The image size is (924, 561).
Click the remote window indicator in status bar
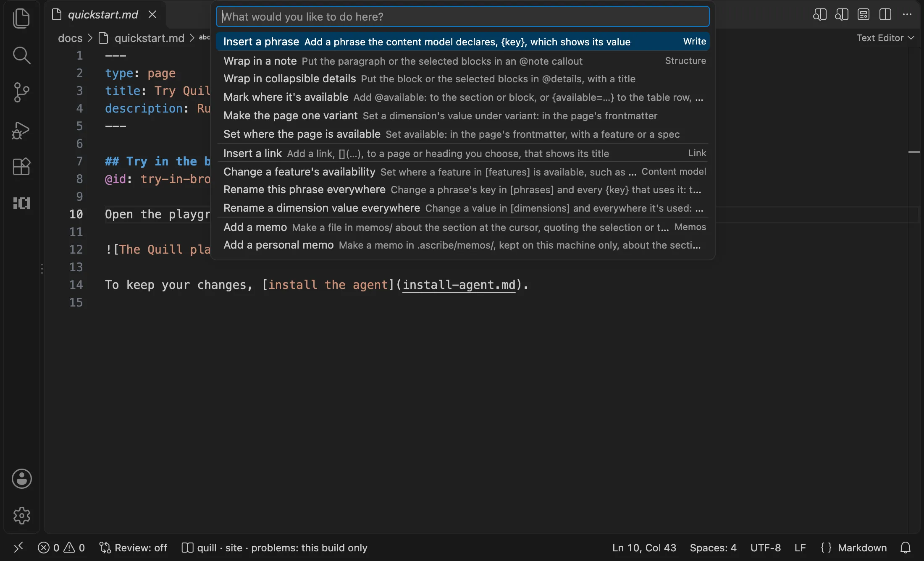pos(18,548)
